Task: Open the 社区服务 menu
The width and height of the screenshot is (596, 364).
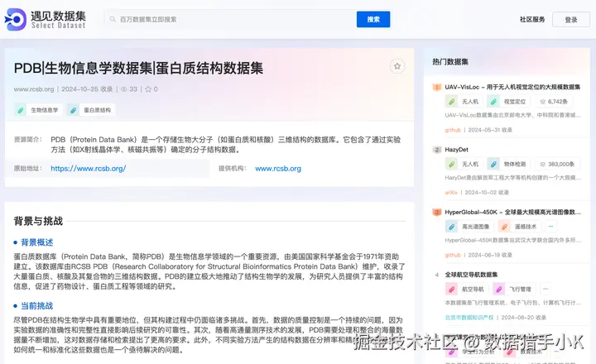Action: (x=532, y=19)
